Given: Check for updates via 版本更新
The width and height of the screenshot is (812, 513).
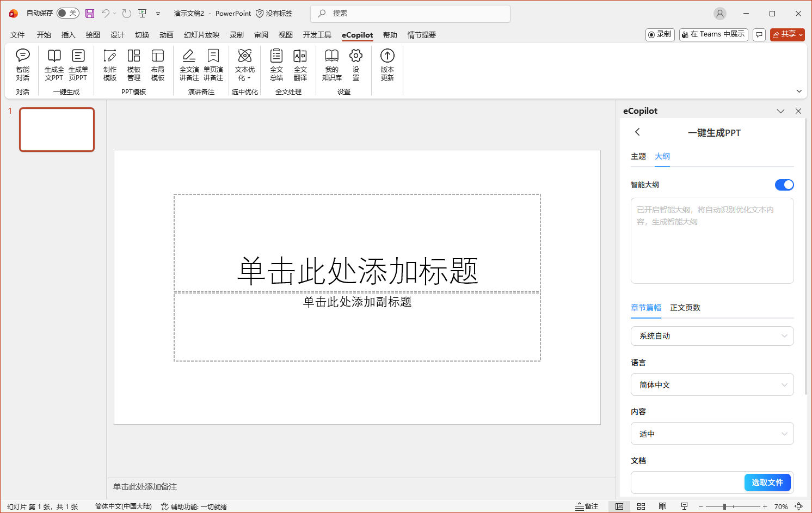Looking at the screenshot, I should coord(387,64).
